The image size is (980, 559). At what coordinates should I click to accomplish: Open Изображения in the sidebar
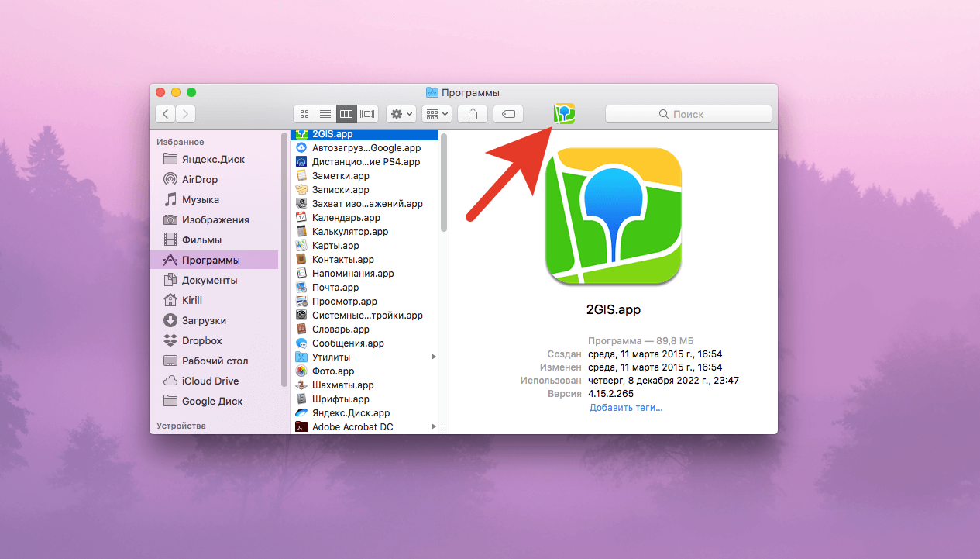coord(214,219)
